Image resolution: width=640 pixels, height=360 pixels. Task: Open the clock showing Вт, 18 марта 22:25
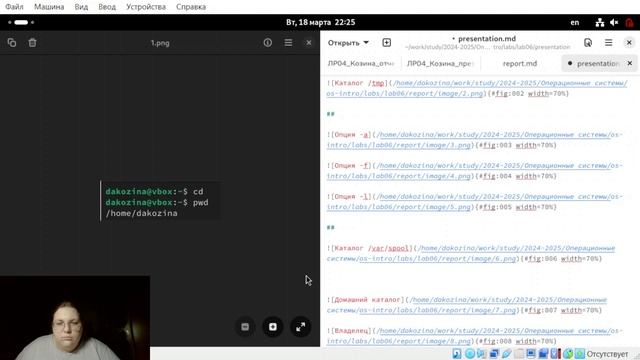click(320, 22)
